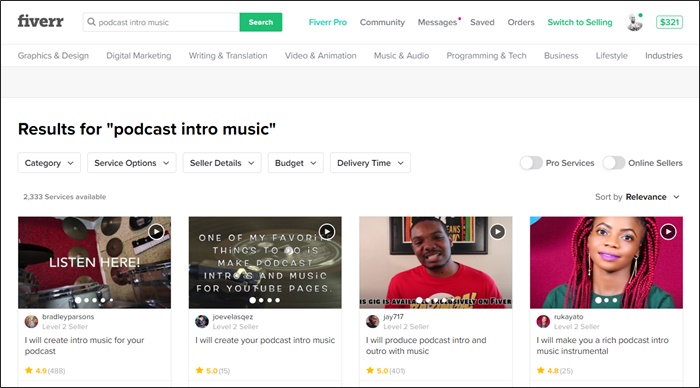Click the Fiverr logo
The width and height of the screenshot is (700, 388).
[x=41, y=21]
